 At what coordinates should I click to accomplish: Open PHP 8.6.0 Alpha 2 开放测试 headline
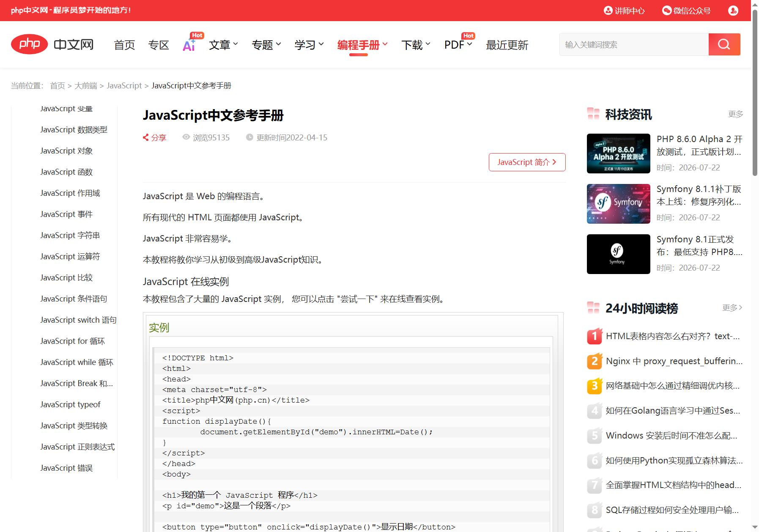click(699, 145)
